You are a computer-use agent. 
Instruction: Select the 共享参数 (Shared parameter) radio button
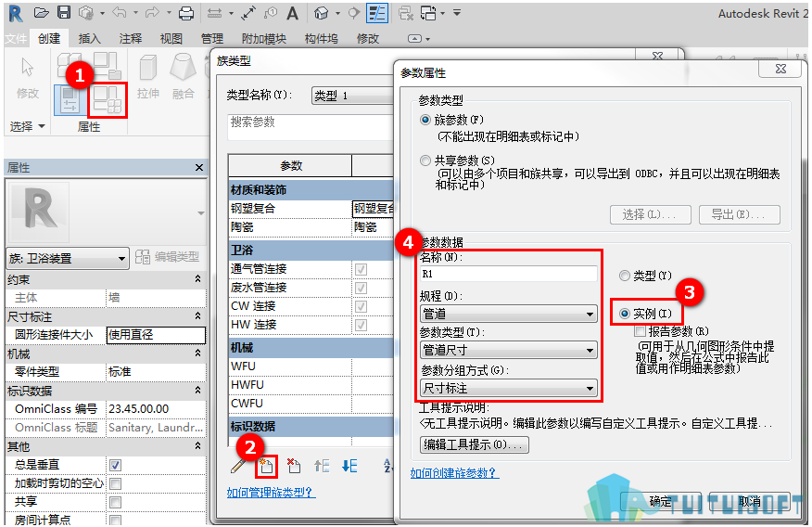(425, 161)
